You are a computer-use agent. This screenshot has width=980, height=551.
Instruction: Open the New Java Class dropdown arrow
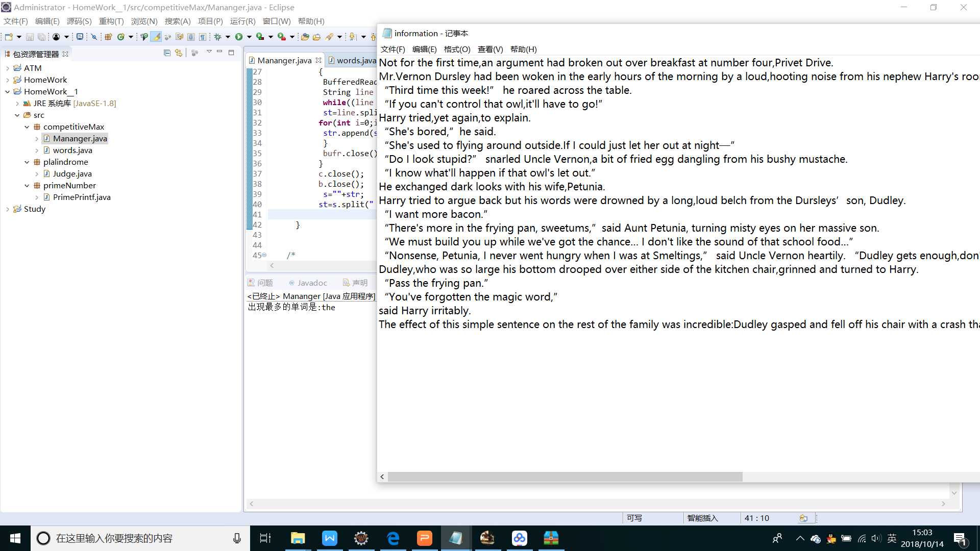tap(131, 37)
